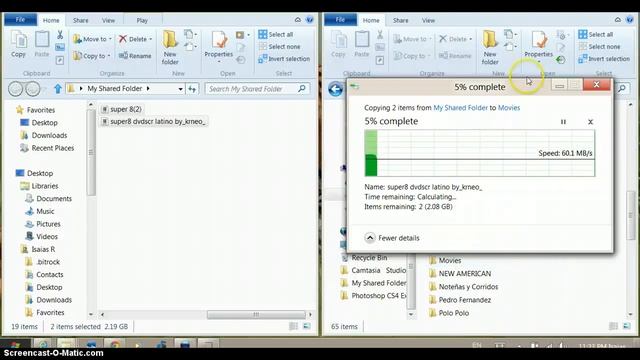Switch to Share tab in left window

click(x=80, y=20)
